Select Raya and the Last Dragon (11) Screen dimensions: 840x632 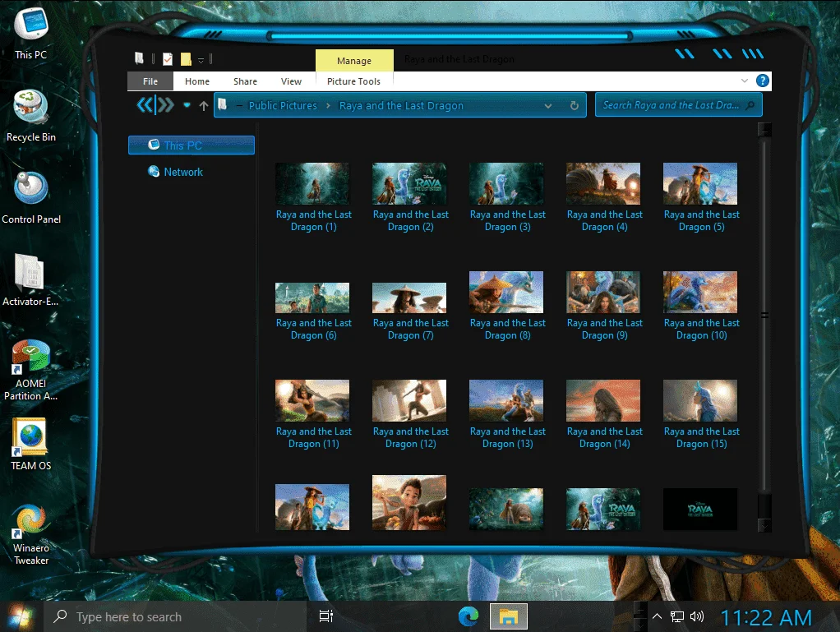(x=313, y=414)
